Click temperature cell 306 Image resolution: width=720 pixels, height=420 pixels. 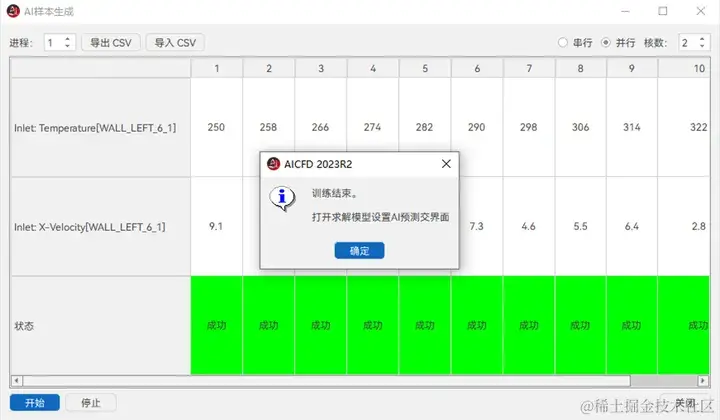coord(580,127)
